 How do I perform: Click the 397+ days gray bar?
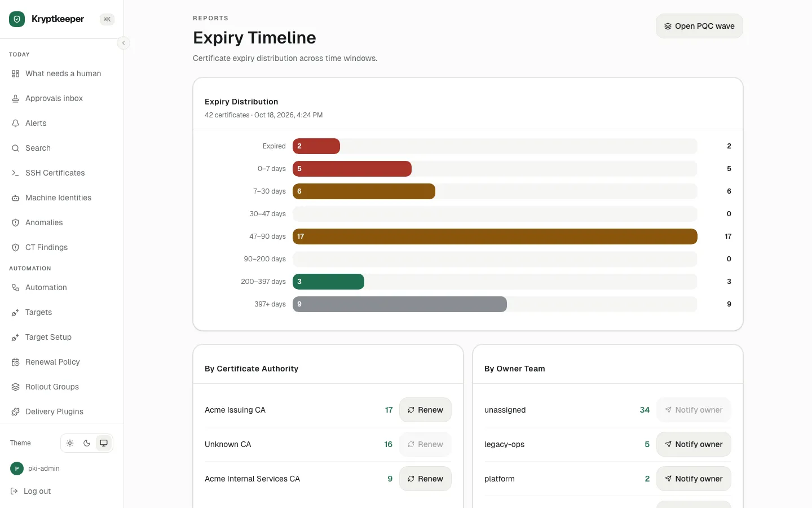click(400, 304)
